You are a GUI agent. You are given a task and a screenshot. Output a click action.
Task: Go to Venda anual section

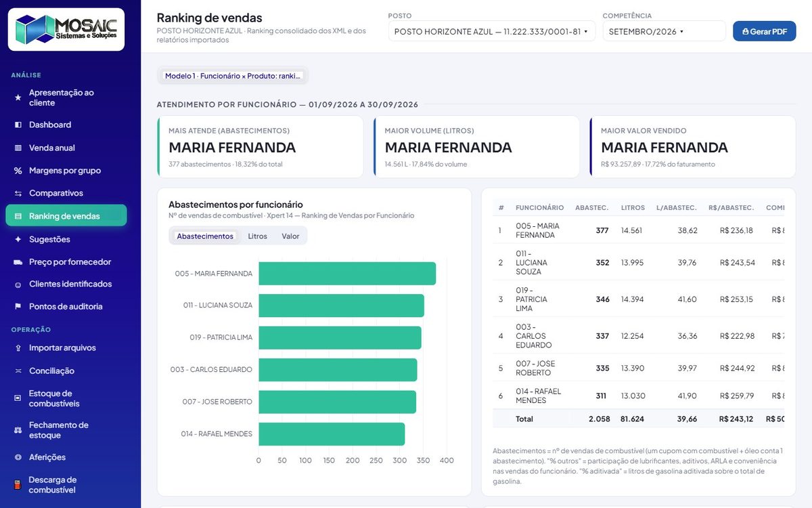pyautogui.click(x=66, y=148)
